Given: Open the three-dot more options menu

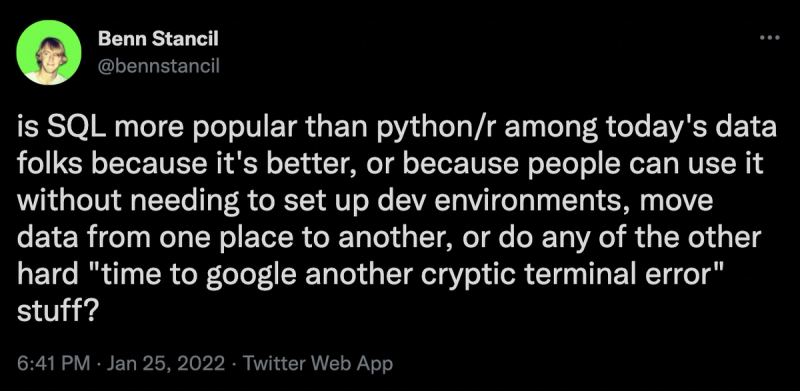Looking at the screenshot, I should 769,37.
